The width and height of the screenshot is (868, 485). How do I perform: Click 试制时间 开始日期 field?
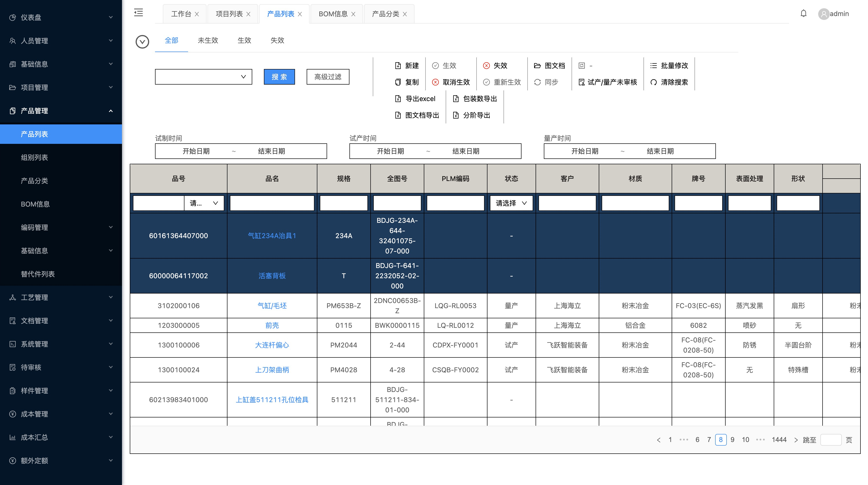click(196, 151)
